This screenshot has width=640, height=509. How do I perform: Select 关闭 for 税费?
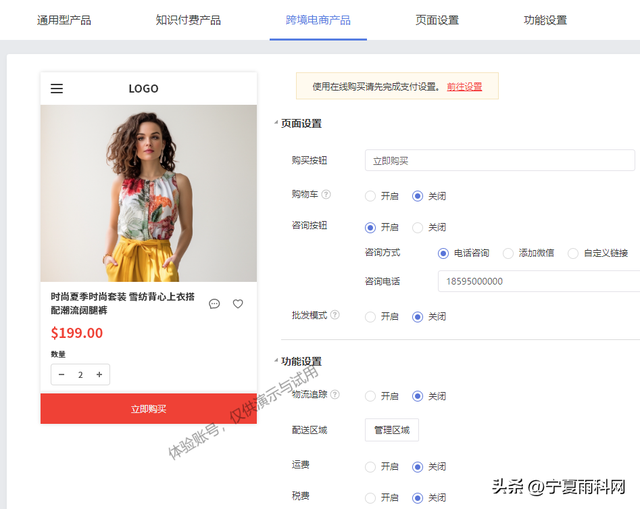click(417, 498)
